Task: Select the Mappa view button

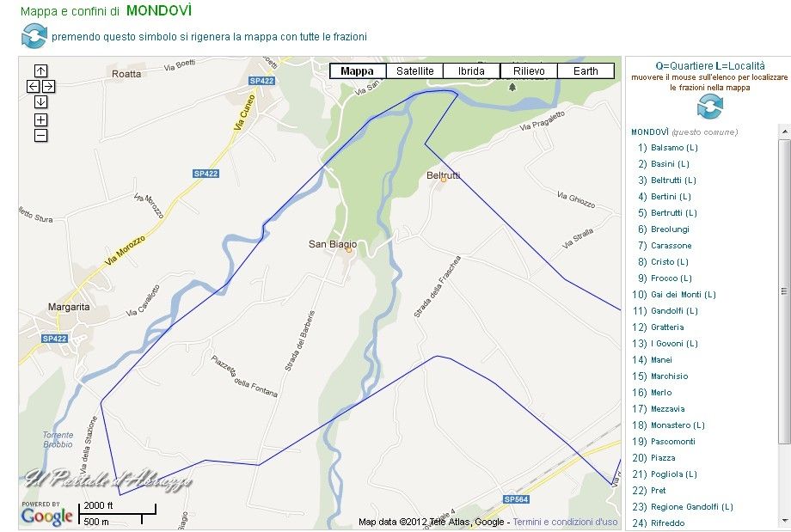Action: pyautogui.click(x=358, y=71)
